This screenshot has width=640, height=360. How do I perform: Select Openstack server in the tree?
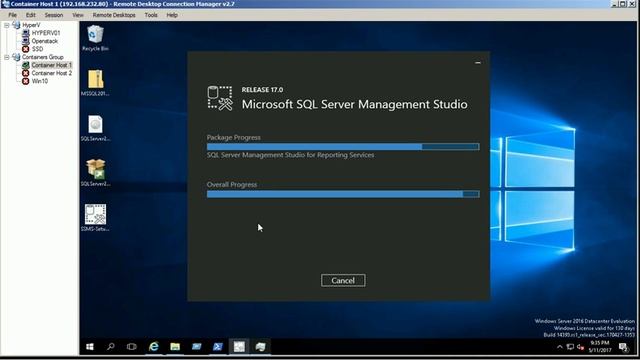44,41
